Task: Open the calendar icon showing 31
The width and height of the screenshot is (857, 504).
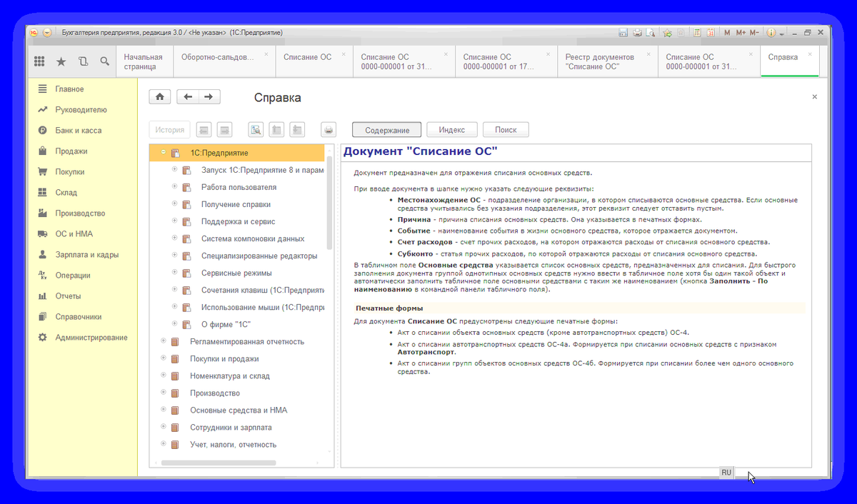Action: (711, 33)
